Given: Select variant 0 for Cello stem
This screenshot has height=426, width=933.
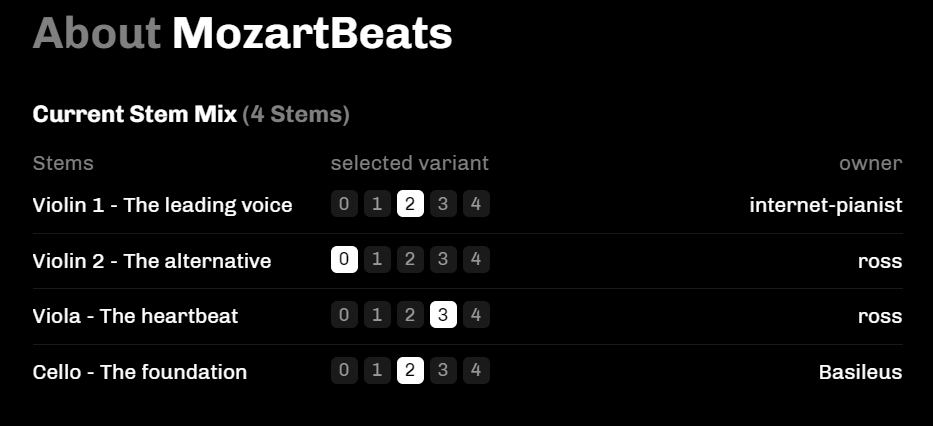Looking at the screenshot, I should [344, 372].
